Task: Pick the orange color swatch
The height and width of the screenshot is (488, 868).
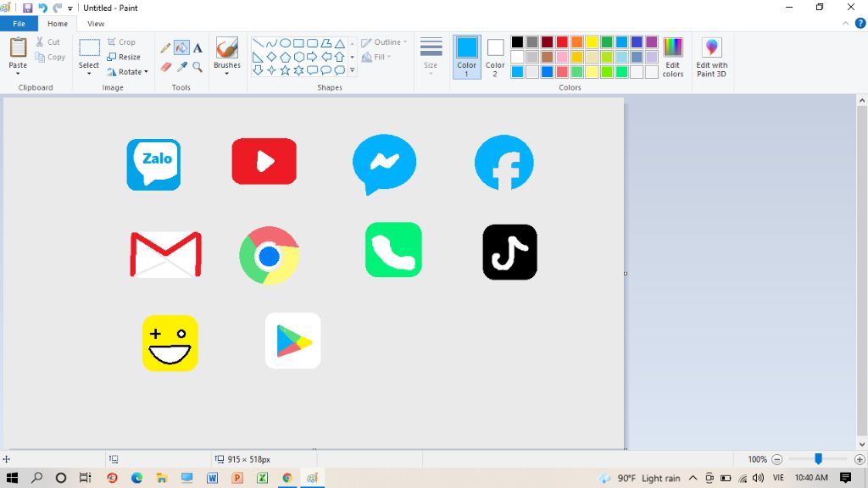Action: (576, 42)
